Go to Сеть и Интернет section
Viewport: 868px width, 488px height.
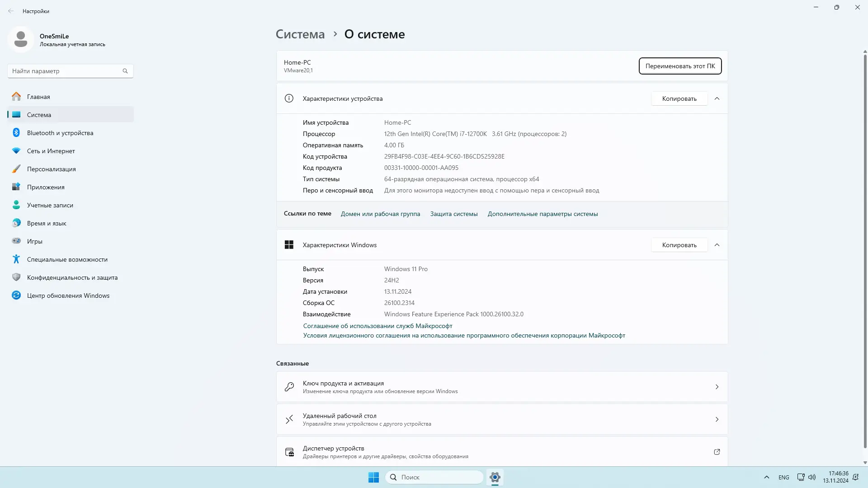point(51,151)
